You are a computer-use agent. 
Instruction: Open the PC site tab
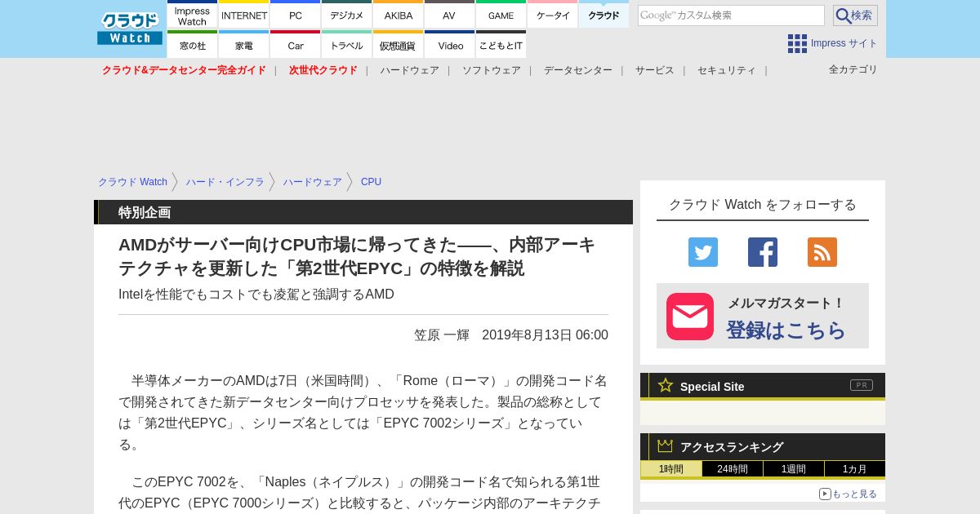[296, 15]
